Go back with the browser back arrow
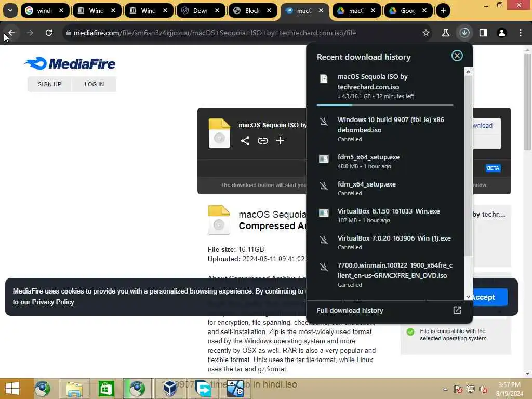 click(x=11, y=33)
